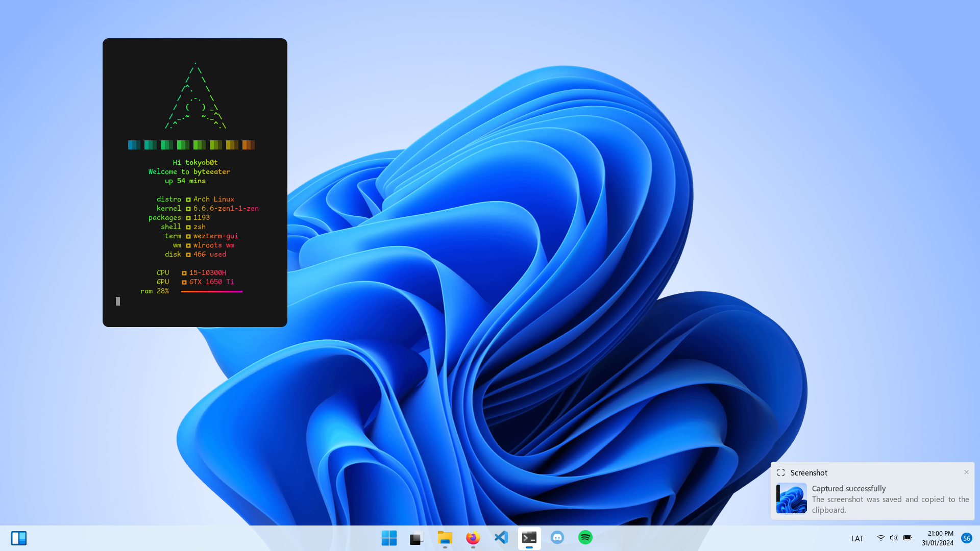This screenshot has width=980, height=551.
Task: Open the widgets panel icon at the taskbar's left
Action: tap(19, 538)
